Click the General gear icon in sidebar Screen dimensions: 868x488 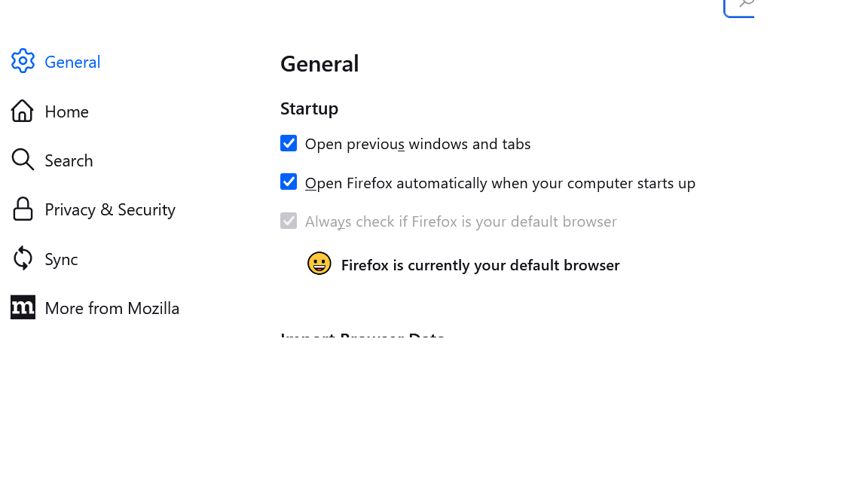tap(23, 61)
